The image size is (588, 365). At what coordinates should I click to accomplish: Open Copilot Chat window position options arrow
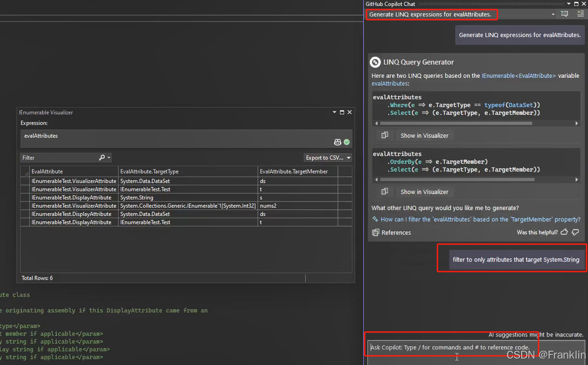(569, 4)
